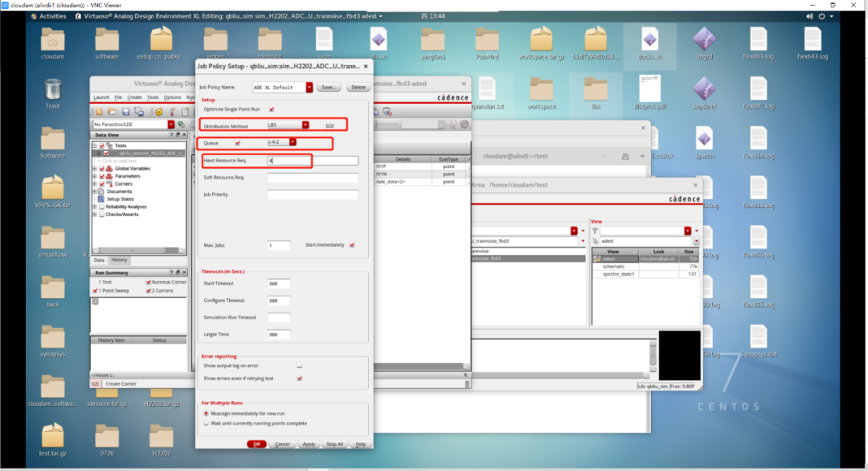
Task: Select Wait until currently running points complete
Action: [x=206, y=424]
